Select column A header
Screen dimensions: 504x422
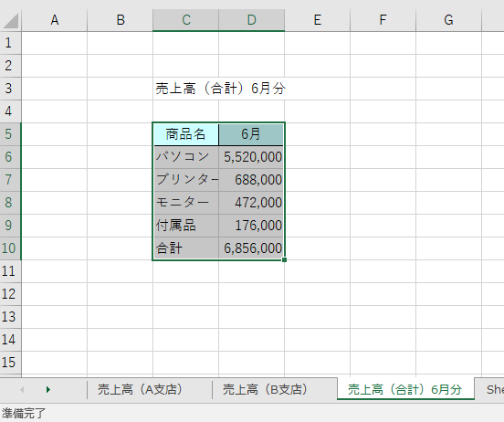coord(55,20)
